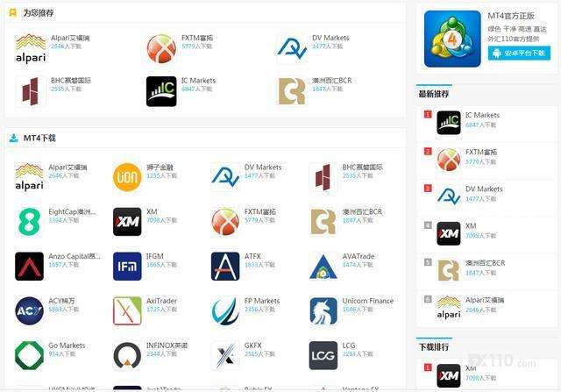Open the GKFX broker name link
561x392 pixels.
(x=253, y=346)
